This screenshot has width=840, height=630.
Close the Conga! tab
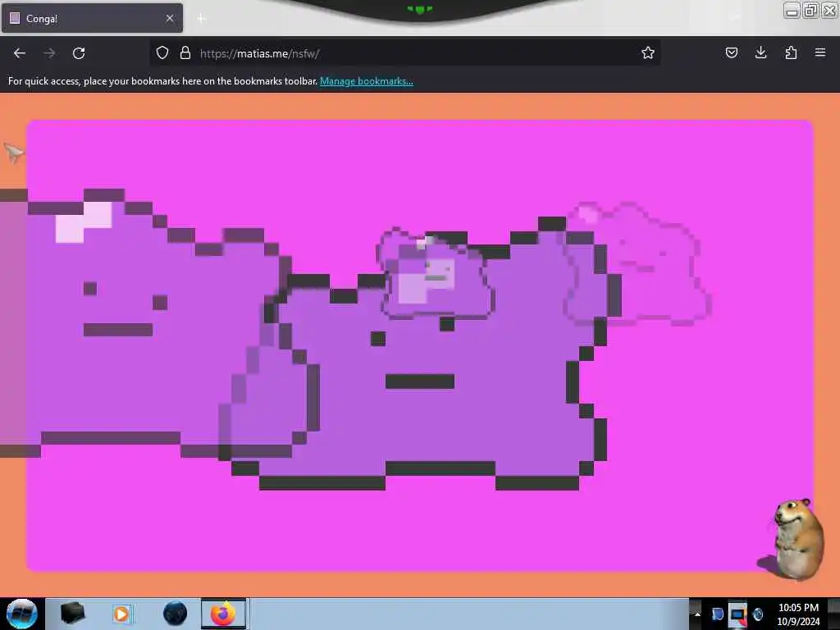[170, 18]
